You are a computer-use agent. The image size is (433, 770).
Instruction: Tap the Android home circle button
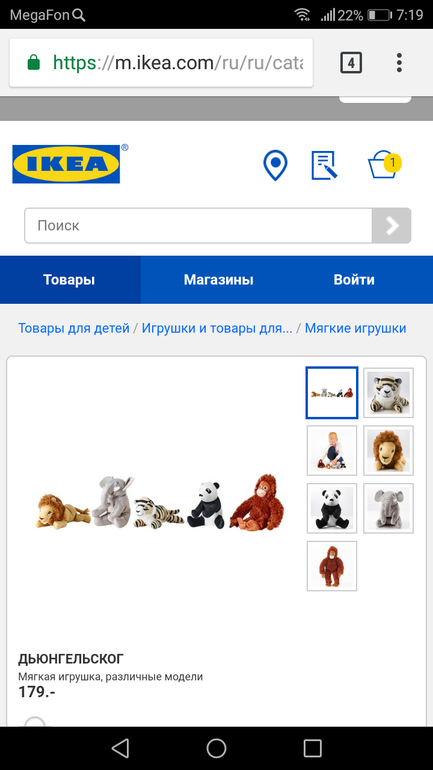tap(216, 748)
